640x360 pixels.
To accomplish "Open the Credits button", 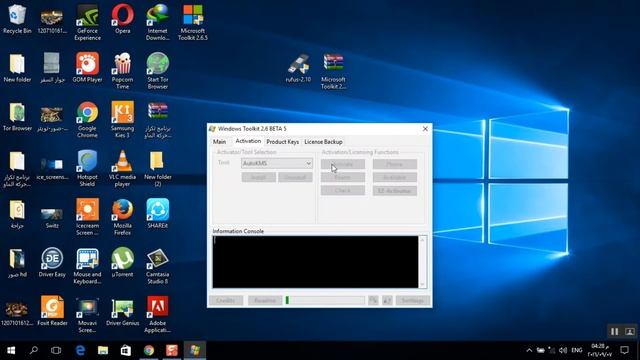I will click(226, 300).
